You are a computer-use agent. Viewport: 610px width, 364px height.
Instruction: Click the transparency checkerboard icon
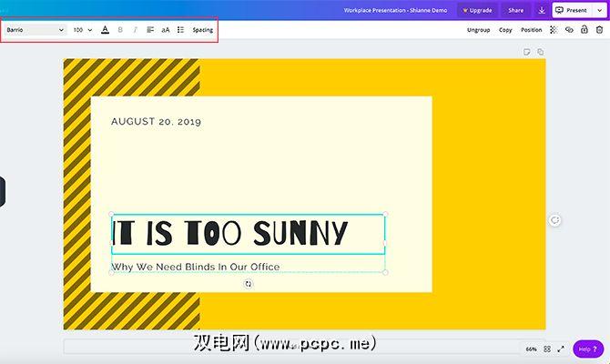553,30
